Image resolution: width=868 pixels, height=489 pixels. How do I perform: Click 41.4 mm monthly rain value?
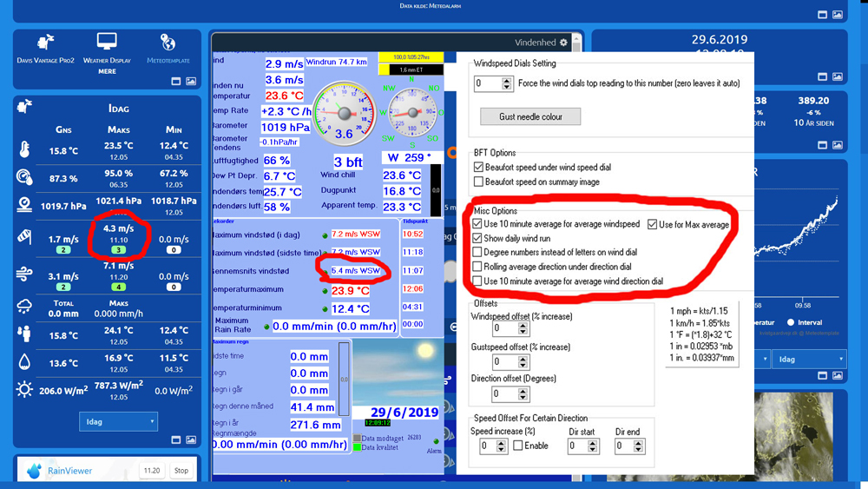click(x=312, y=407)
